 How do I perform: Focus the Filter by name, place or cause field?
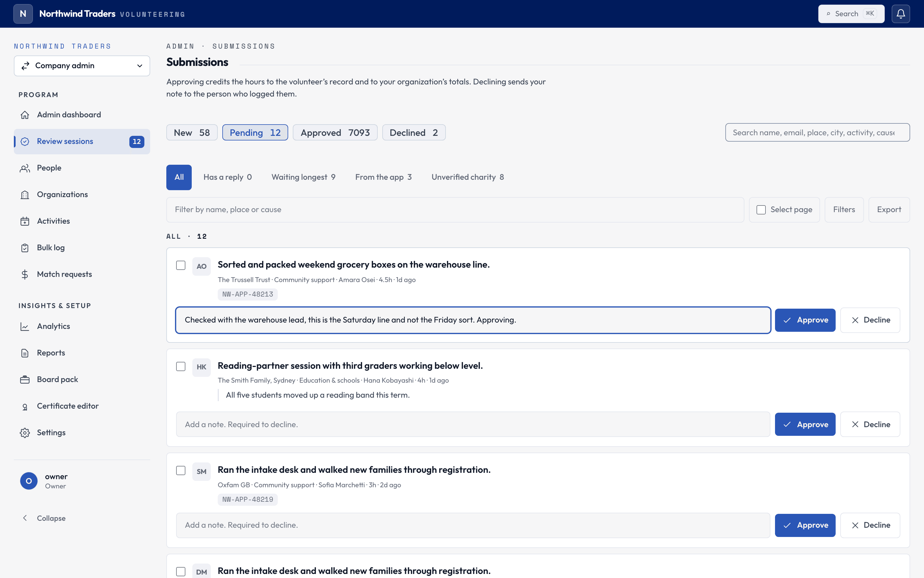(455, 210)
